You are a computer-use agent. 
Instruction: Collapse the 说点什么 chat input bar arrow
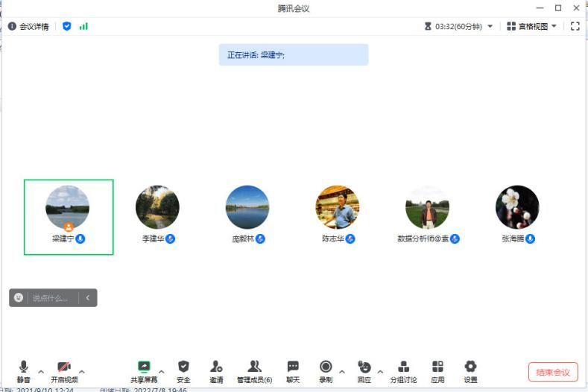click(87, 298)
